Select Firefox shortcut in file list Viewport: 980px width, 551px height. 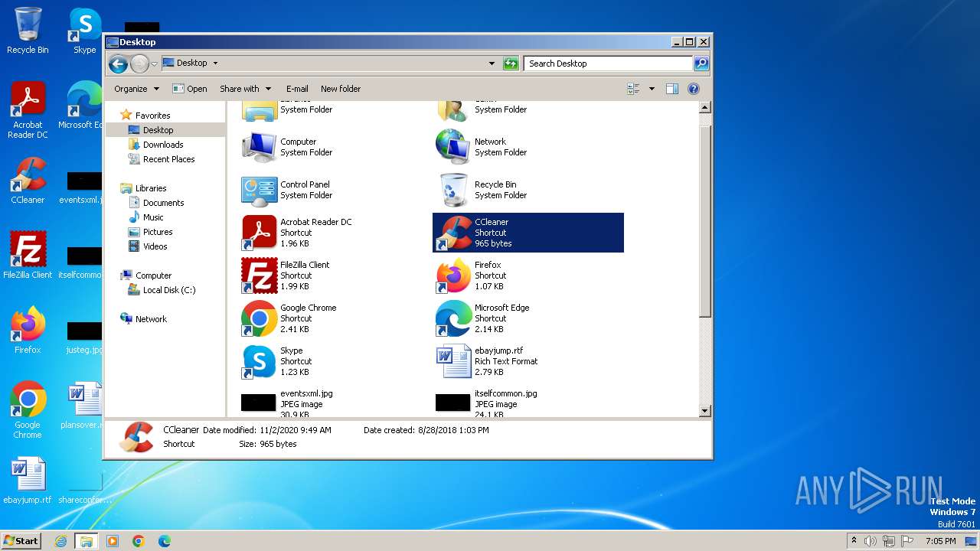click(x=453, y=275)
